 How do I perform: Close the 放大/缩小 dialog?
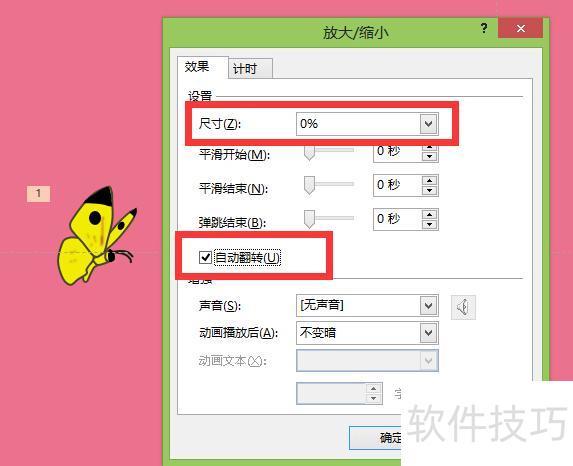520,28
